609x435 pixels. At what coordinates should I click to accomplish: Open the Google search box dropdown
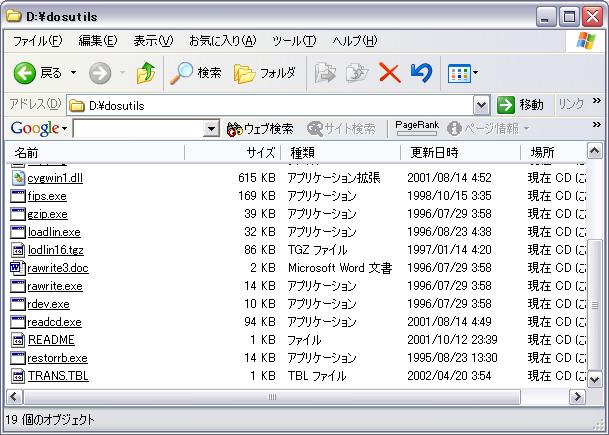point(211,129)
